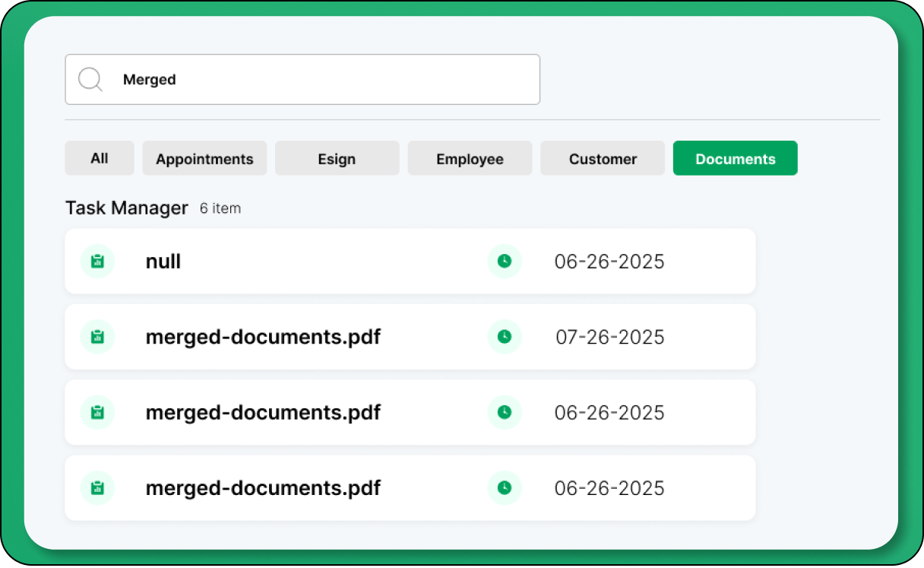924x568 pixels.
Task: Switch to the All filter tab
Action: pyautogui.click(x=100, y=158)
